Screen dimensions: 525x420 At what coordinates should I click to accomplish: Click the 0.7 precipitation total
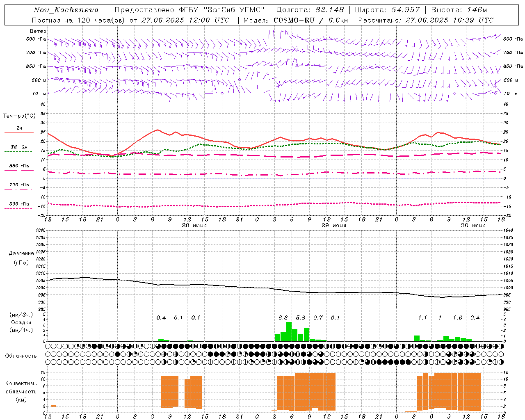click(x=318, y=317)
